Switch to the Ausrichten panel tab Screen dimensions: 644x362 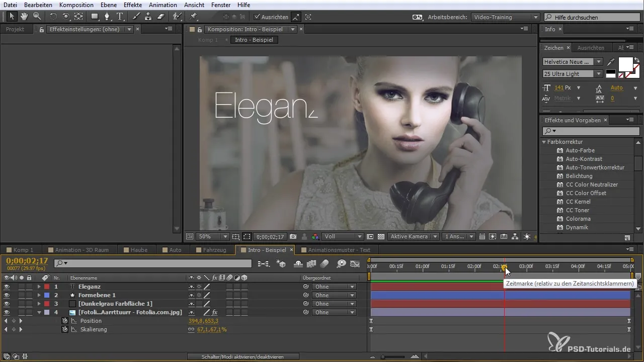591,48
